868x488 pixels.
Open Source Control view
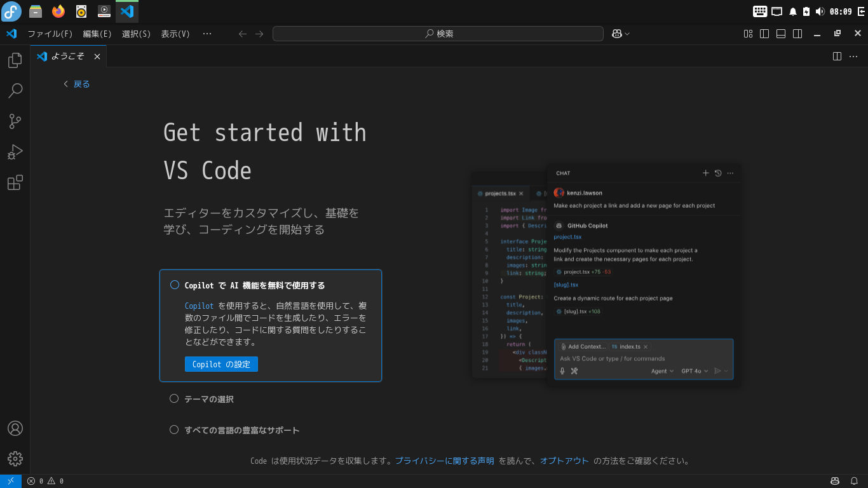(x=15, y=121)
